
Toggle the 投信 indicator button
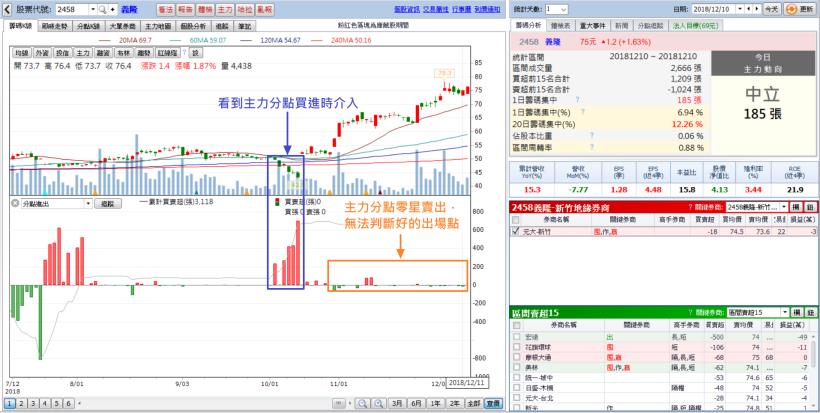62,53
